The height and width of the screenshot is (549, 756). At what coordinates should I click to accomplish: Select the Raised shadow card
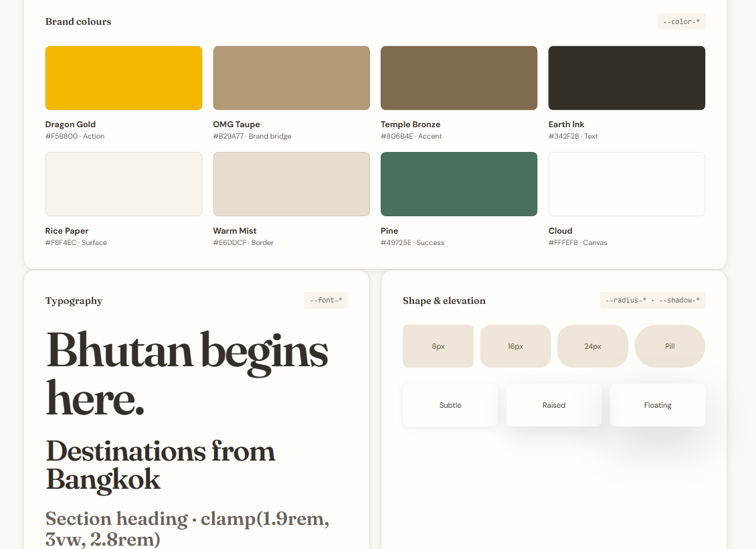pos(554,405)
